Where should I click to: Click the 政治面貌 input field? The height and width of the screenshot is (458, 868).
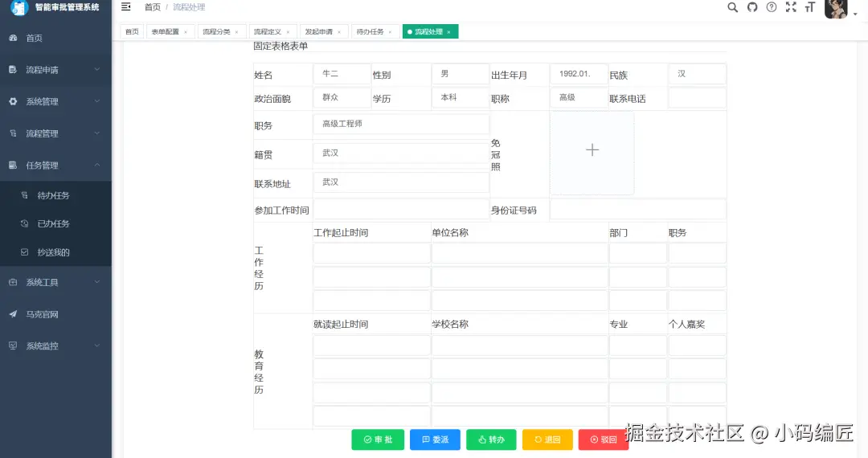[x=342, y=97]
